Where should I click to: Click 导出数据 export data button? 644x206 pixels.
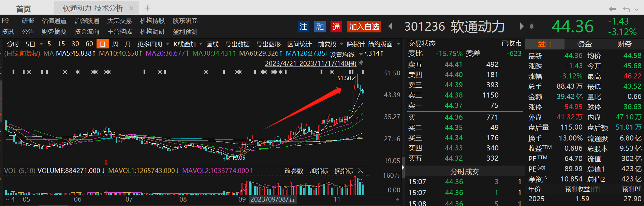pos(237,44)
